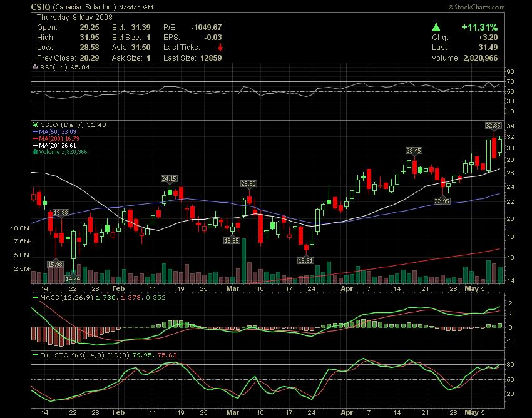Select the Prev Close value 28.29
Image resolution: width=532 pixels, height=418 pixels.
(x=90, y=58)
